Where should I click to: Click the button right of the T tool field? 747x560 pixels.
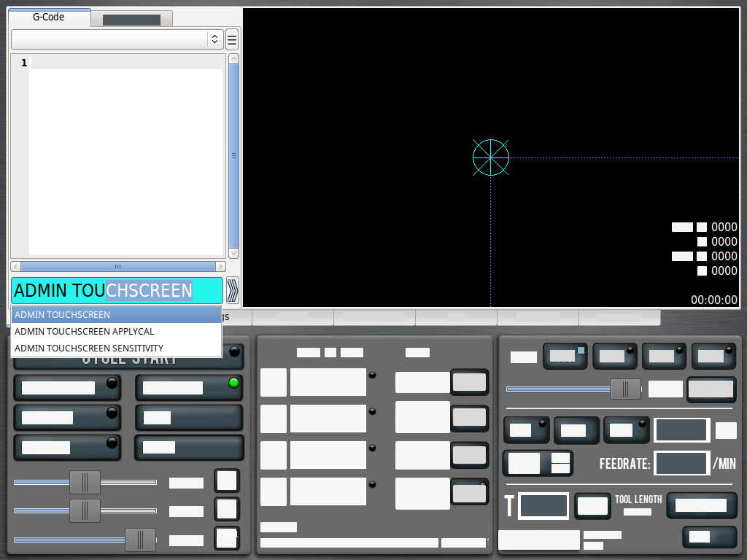point(592,506)
